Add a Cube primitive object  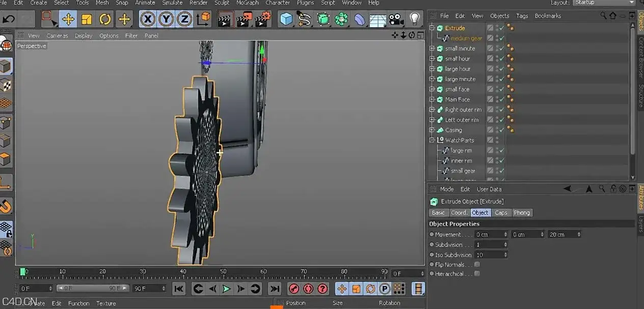[286, 19]
